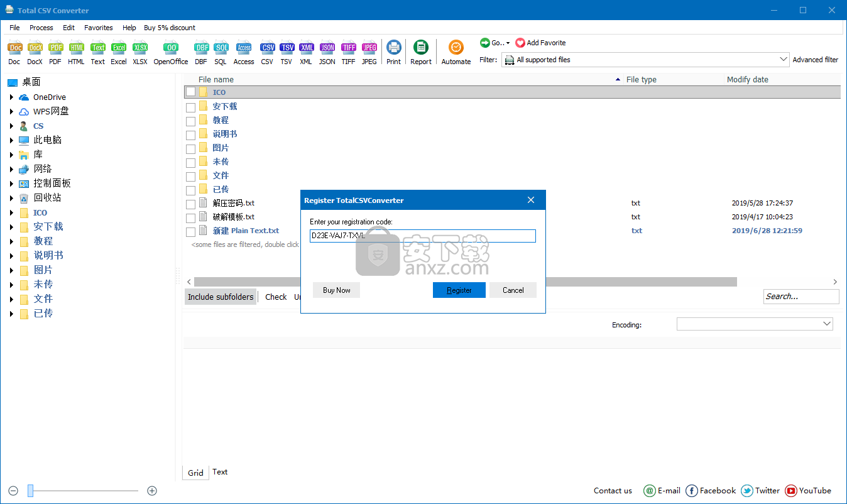This screenshot has height=504, width=847.
Task: Open the Go navigation dropdown
Action: [x=495, y=43]
